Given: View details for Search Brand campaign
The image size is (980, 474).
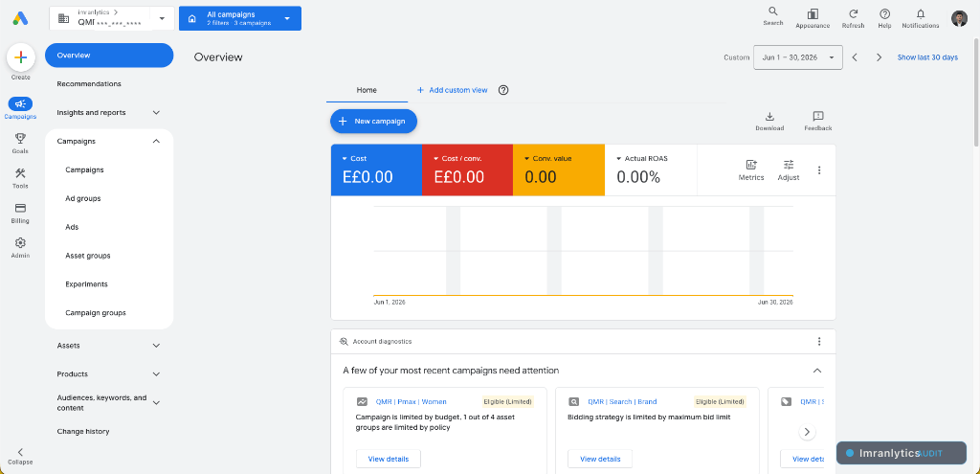Looking at the screenshot, I should (600, 459).
